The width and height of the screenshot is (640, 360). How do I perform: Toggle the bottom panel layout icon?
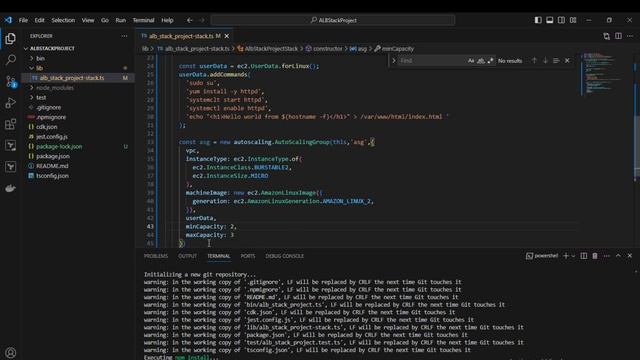550,20
